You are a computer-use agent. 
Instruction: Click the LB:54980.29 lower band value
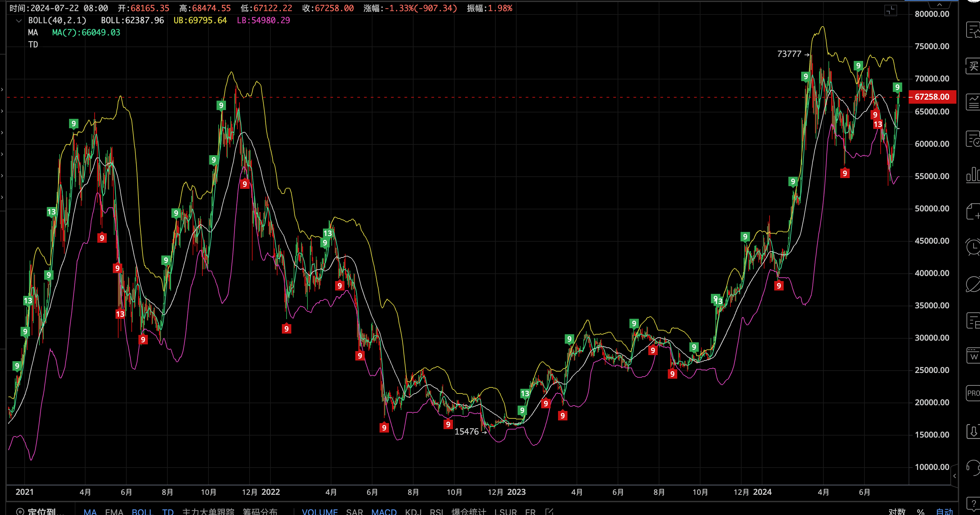263,21
